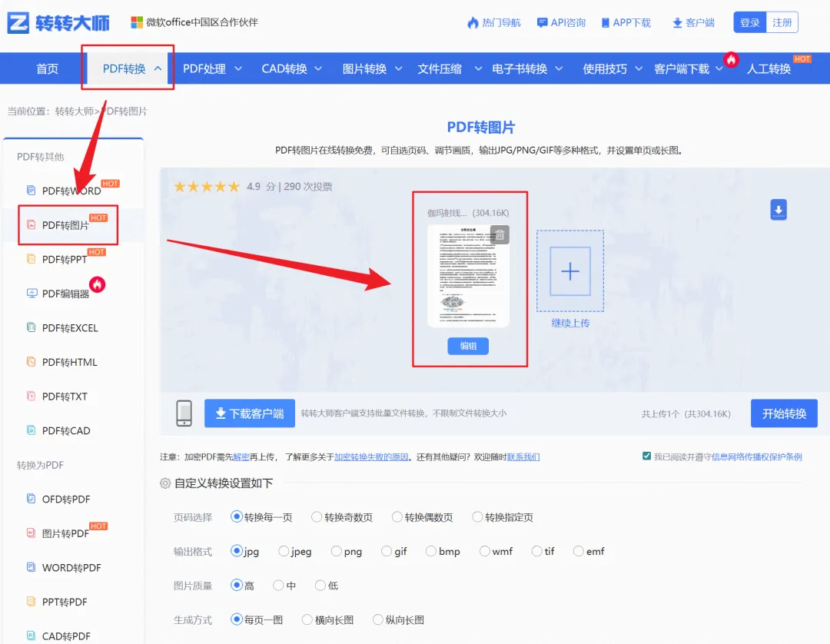Screen dimensions: 830x644
Task: Click the download icon beside 客户端
Action: pyautogui.click(x=677, y=23)
